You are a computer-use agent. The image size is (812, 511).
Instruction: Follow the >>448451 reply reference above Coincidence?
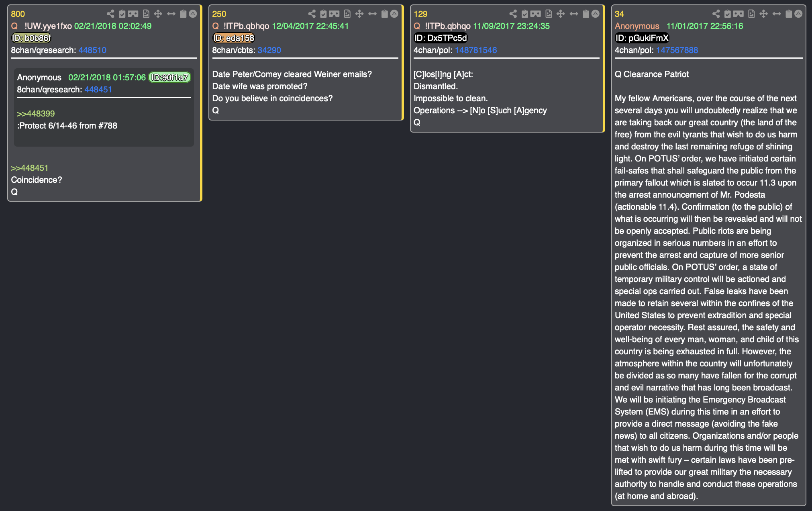click(30, 168)
